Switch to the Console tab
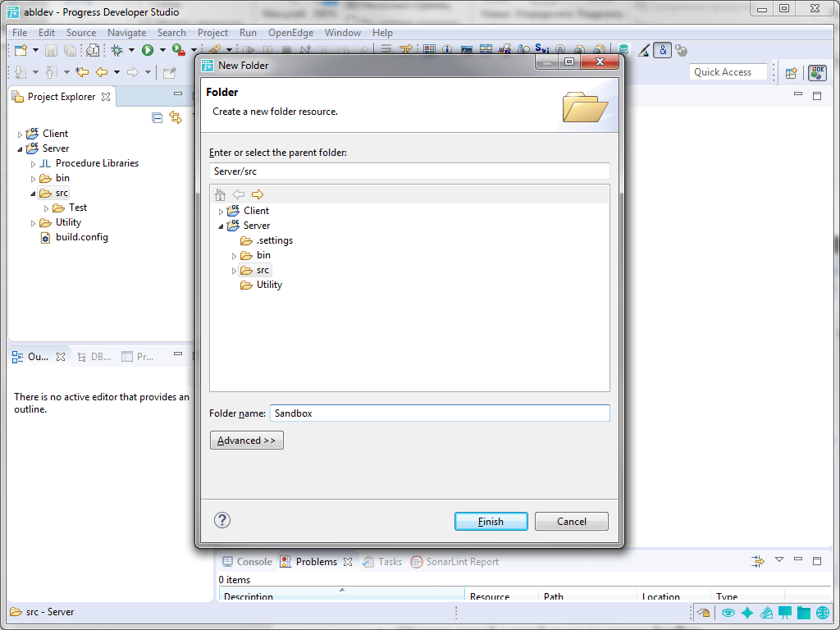The width and height of the screenshot is (840, 630). tap(248, 561)
